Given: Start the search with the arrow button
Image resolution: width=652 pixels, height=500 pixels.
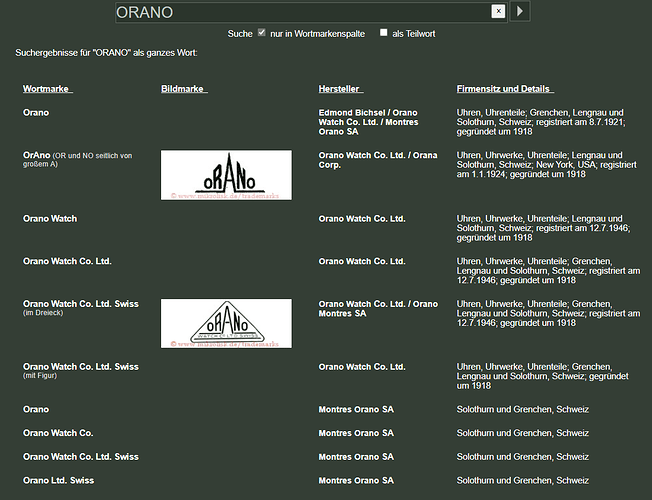Looking at the screenshot, I should click(x=520, y=11).
